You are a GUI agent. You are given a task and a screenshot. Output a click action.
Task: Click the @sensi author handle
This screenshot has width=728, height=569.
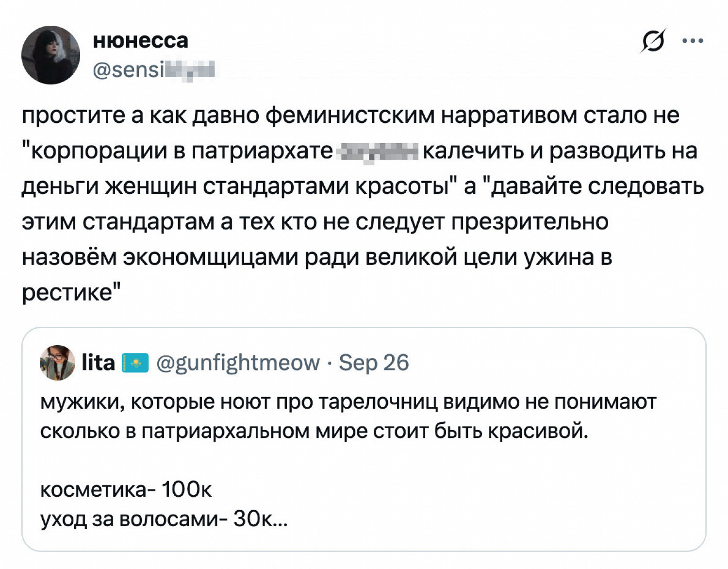coord(153,70)
